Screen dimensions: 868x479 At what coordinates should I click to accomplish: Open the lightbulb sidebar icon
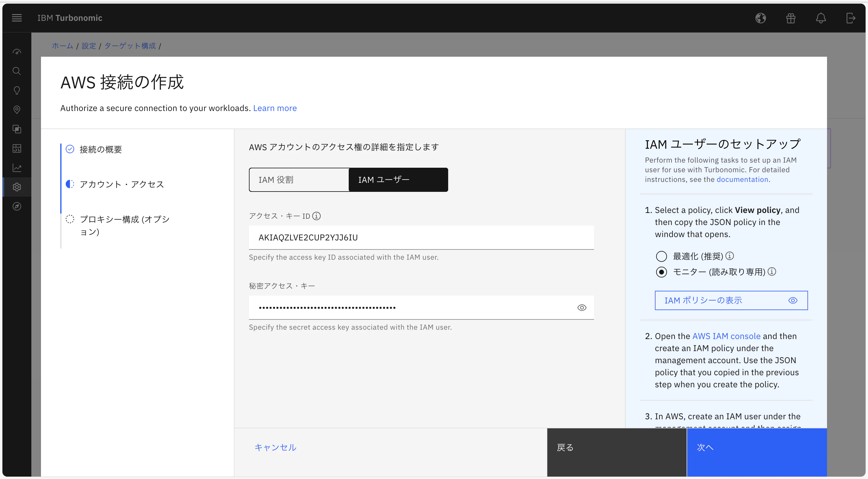coord(17,90)
